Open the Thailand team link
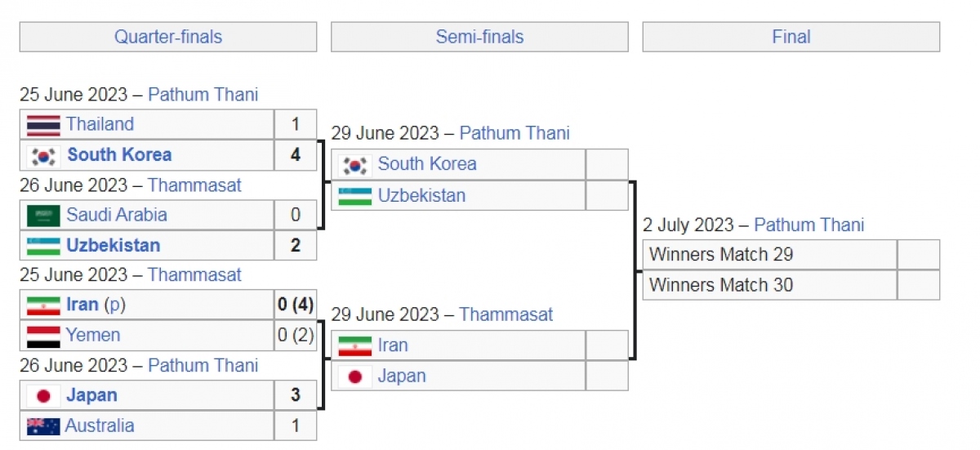 (100, 124)
